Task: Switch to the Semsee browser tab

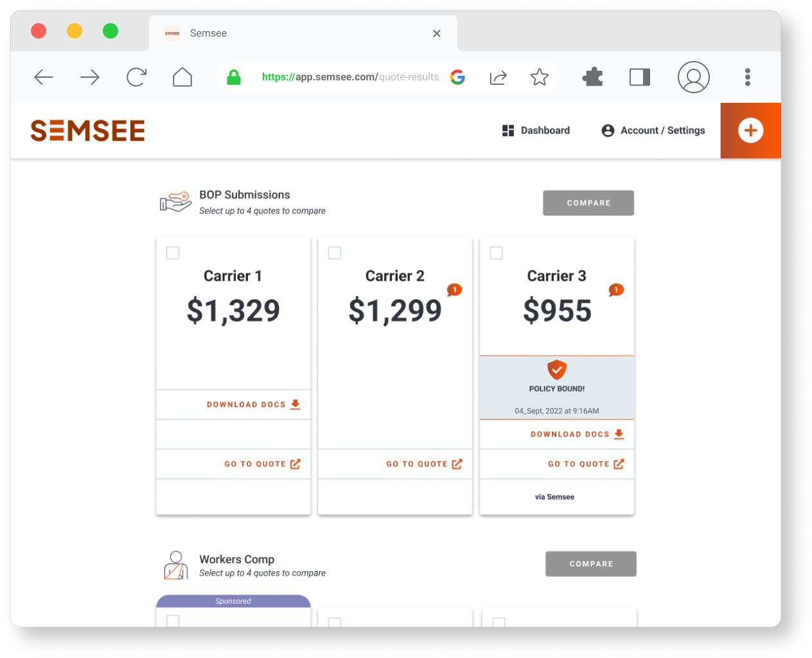Action: tap(208, 33)
